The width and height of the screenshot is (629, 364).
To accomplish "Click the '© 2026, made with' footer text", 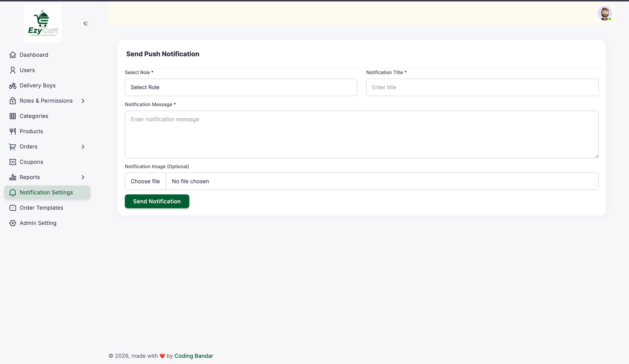I will click(x=133, y=356).
